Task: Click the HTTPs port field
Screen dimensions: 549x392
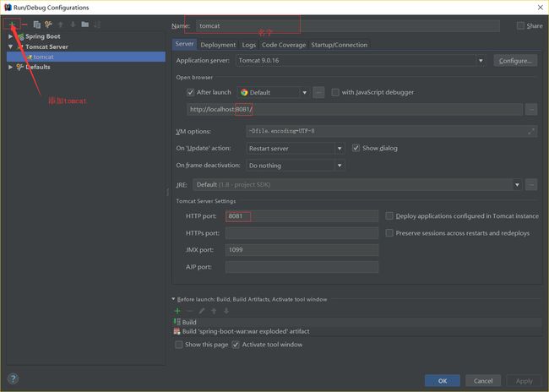Action: pyautogui.click(x=302, y=233)
